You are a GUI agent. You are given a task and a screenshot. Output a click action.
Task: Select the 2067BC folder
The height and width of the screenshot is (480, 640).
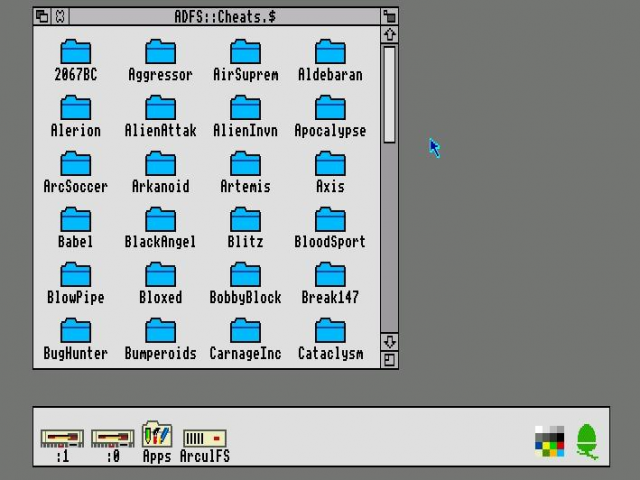(75, 52)
